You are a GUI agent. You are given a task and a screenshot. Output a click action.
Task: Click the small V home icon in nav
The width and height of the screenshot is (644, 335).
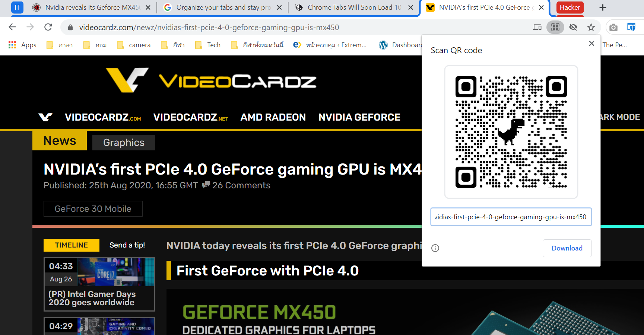45,117
